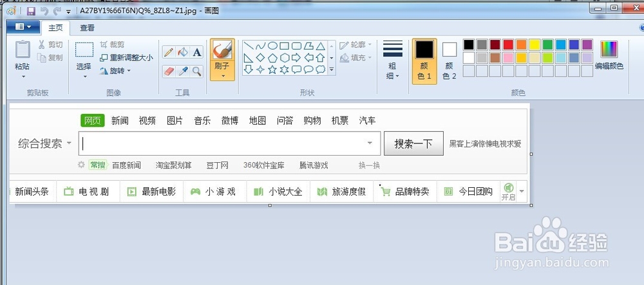Click the 粘贴 clipboard paste icon
This screenshot has width=644, height=285.
(x=22, y=50)
